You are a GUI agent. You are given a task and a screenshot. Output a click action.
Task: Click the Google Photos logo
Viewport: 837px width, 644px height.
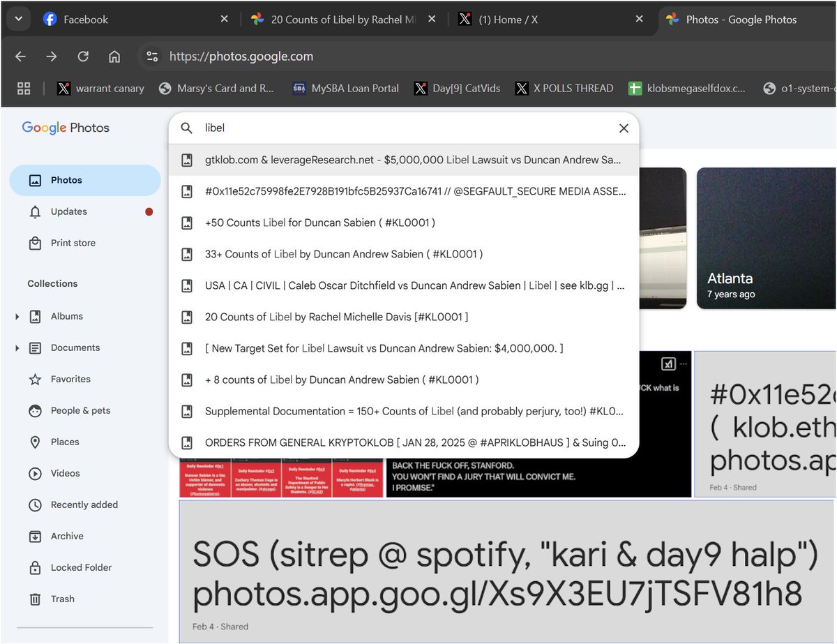click(66, 128)
